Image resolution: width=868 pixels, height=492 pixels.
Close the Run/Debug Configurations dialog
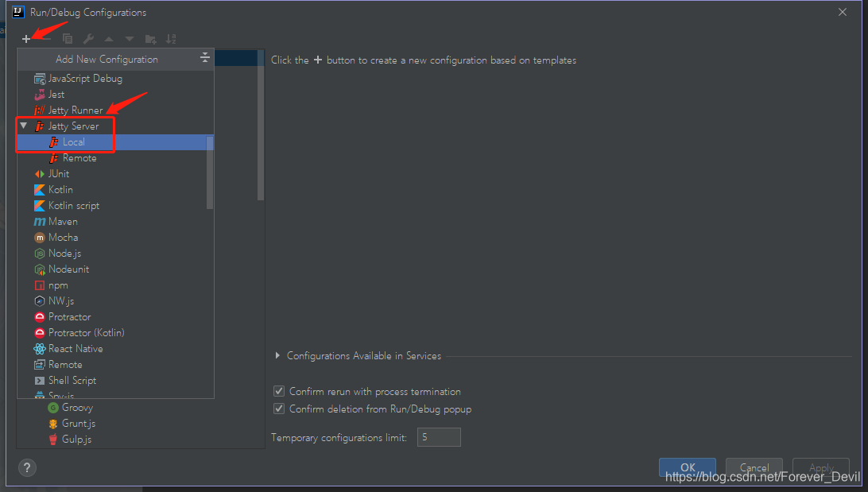(x=843, y=12)
